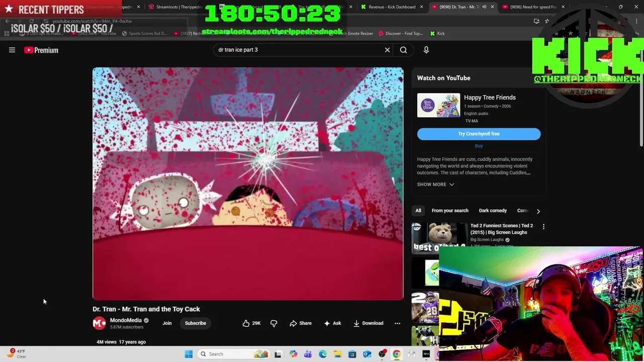Screen dimensions: 644x362
Task: Download the video
Action: [368, 323]
